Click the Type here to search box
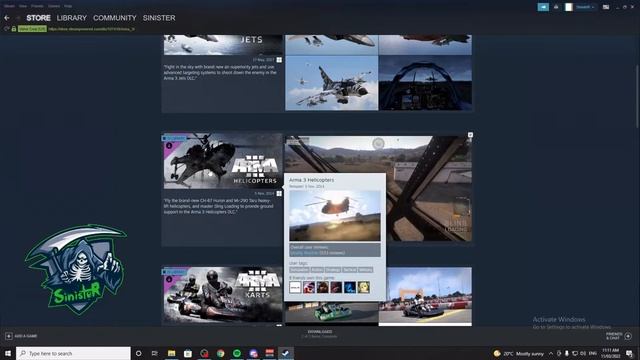This screenshot has width=640, height=360. point(73,353)
